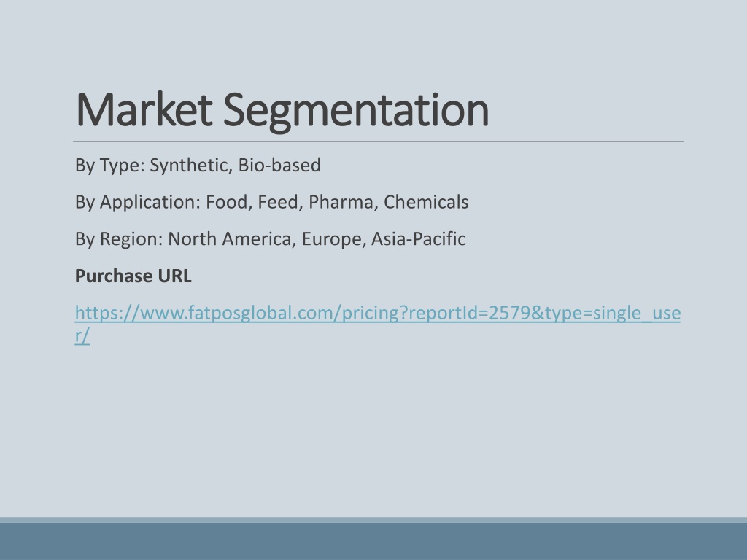This screenshot has width=747, height=560.
Task: Click the 'North America' text
Action: (231, 239)
